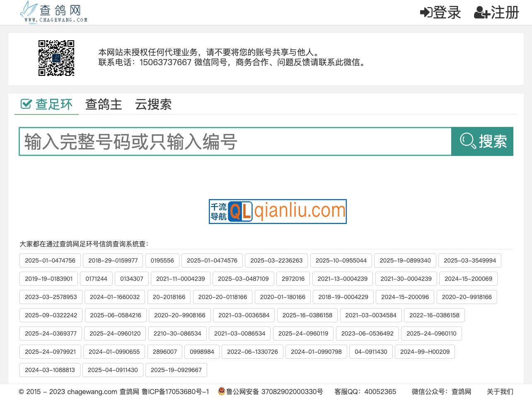Click the login arrow icon
Viewport: 532px width, 399px height.
426,12
